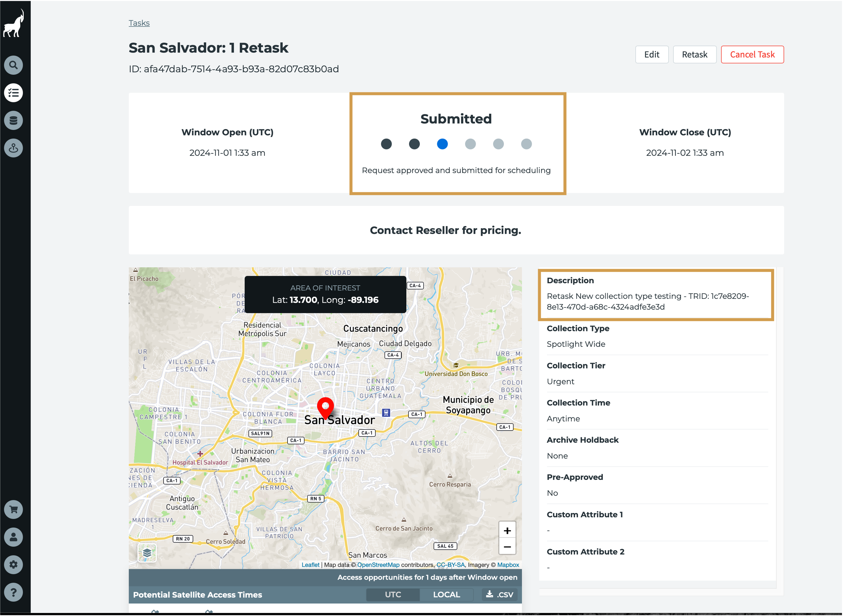Screen dimensions: 843x616
Task: Click the 'Custom Attribute 1' label
Action: (585, 515)
